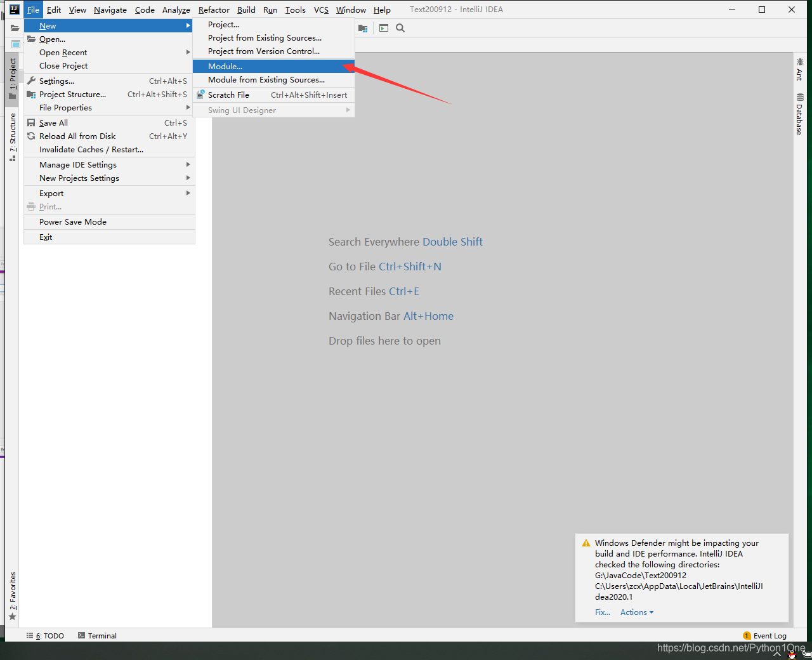Select Reload All from Disk
This screenshot has width=812, height=660.
109,136
